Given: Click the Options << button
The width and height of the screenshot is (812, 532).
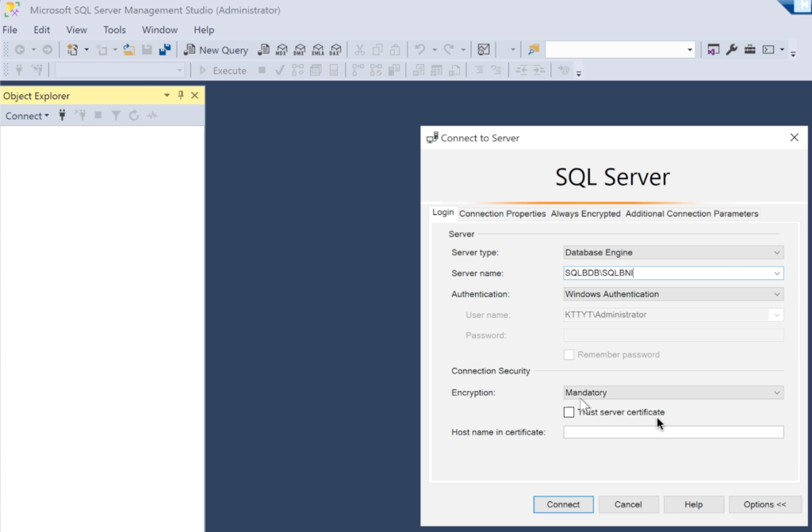Looking at the screenshot, I should tap(765, 504).
